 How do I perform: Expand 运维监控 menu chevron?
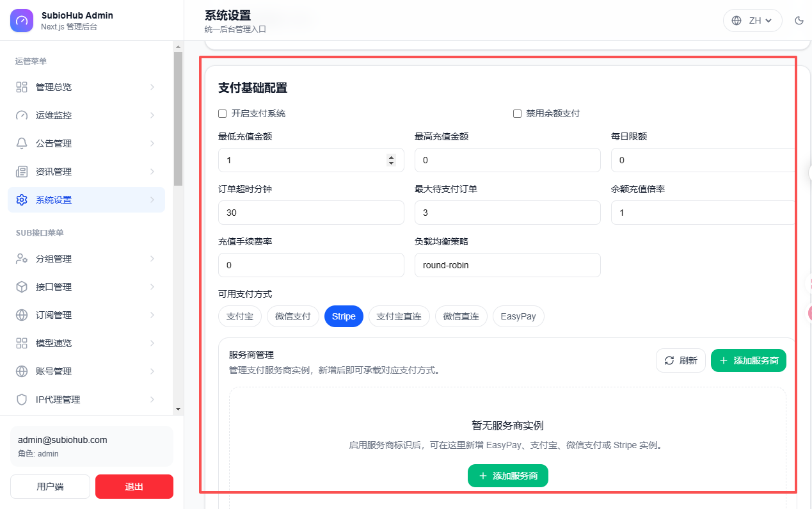pos(152,115)
